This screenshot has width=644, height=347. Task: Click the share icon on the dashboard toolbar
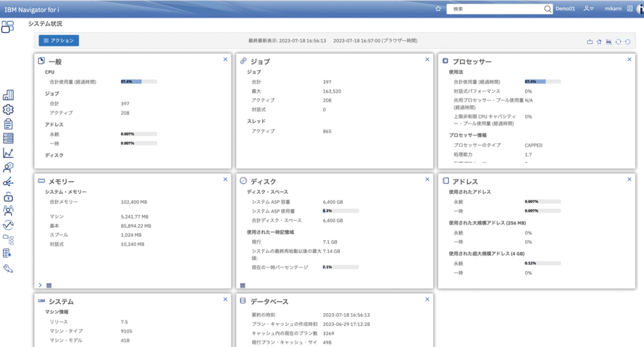pyautogui.click(x=590, y=41)
